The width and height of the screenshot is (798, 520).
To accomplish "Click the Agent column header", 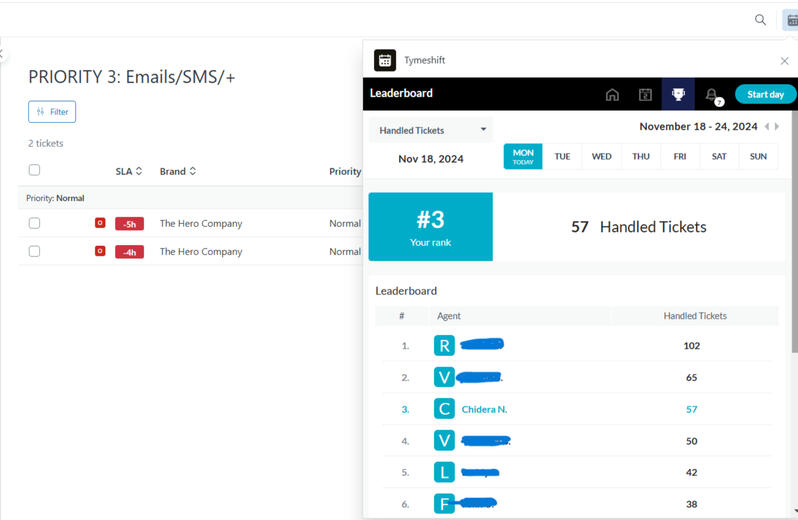I will pos(449,316).
